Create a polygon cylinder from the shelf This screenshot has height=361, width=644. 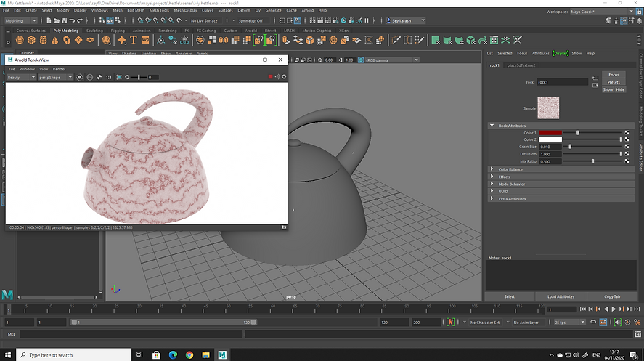(43, 40)
